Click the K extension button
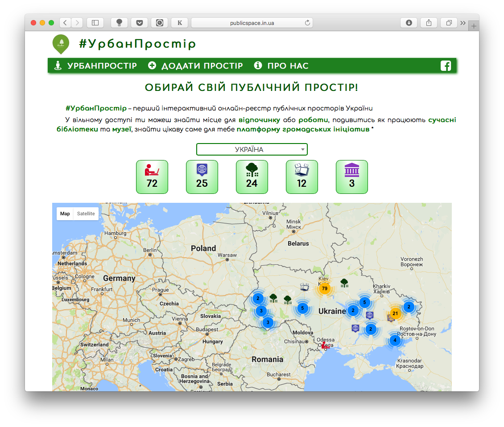 click(x=180, y=23)
